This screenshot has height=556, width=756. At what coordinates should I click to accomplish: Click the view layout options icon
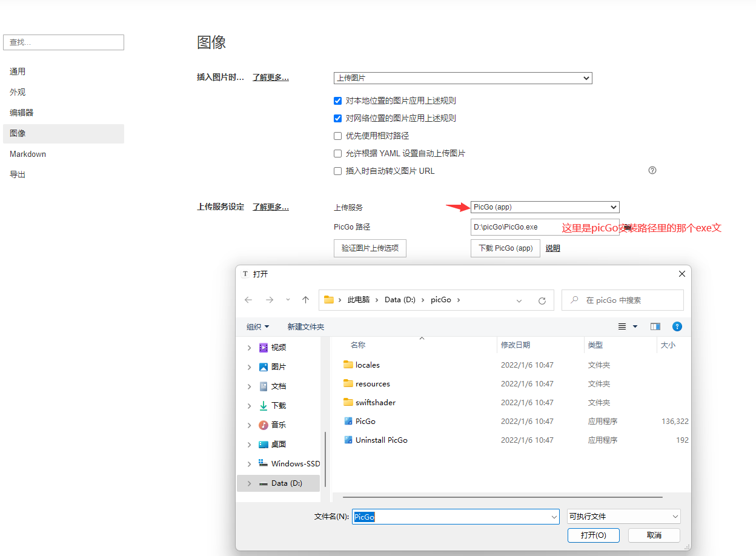[622, 326]
